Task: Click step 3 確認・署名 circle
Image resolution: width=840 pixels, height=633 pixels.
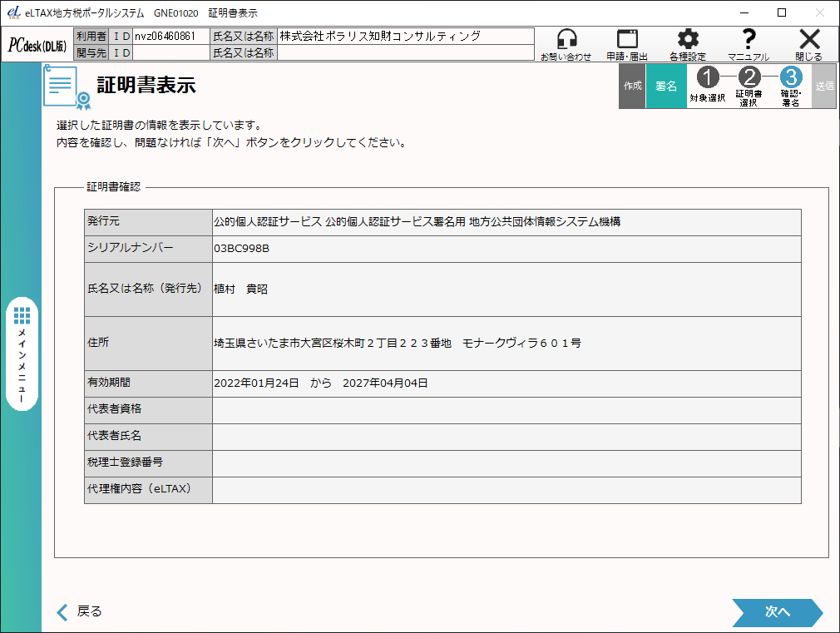Action: 791,77
